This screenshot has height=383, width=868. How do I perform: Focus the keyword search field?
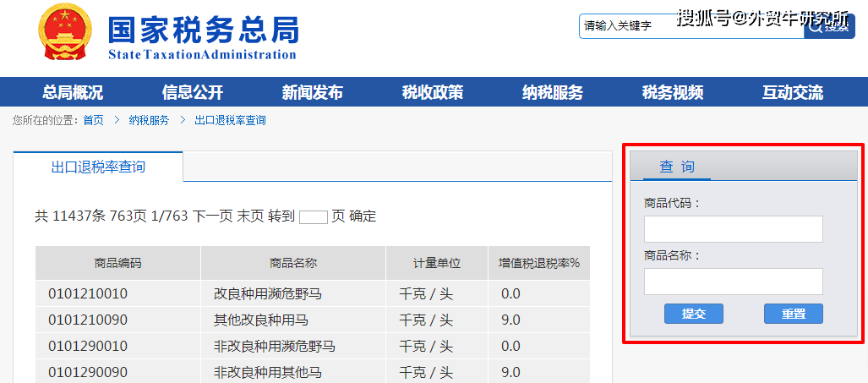pyautogui.click(x=691, y=26)
